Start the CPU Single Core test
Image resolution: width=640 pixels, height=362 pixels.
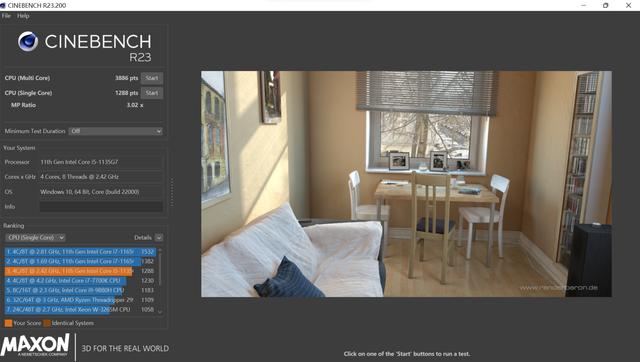point(152,93)
